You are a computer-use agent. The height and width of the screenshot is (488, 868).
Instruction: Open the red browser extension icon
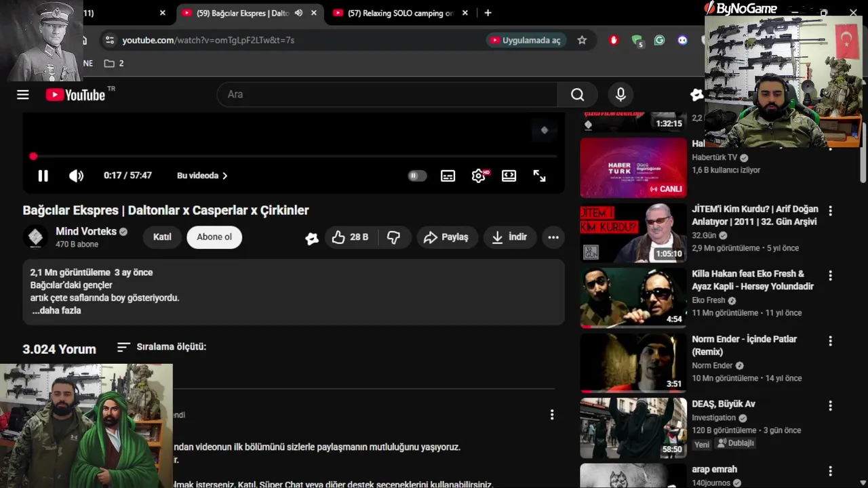(x=614, y=40)
